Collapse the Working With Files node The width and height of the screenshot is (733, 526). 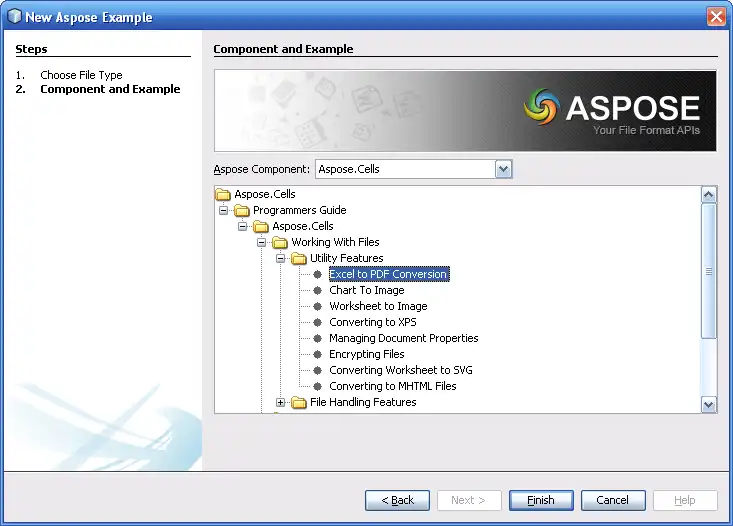tap(261, 242)
